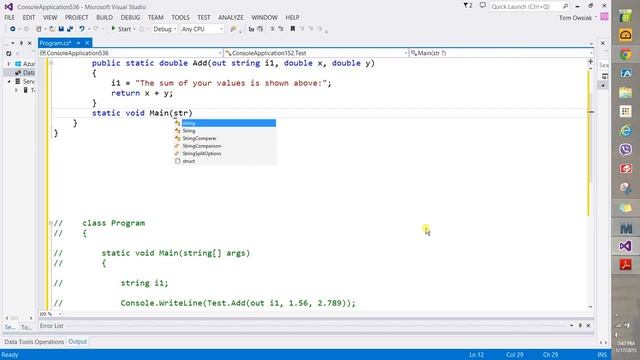Collapse the Add method outlining toggle

[51, 63]
